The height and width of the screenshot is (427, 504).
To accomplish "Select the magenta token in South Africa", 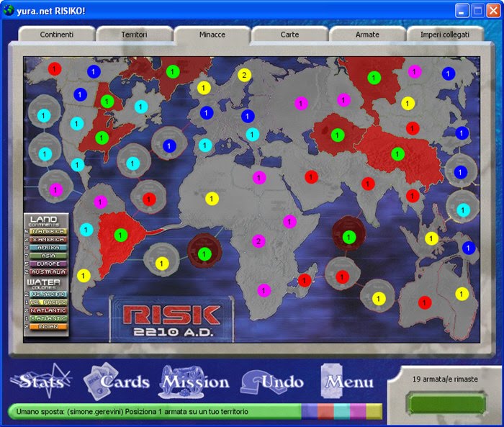I will click(264, 290).
